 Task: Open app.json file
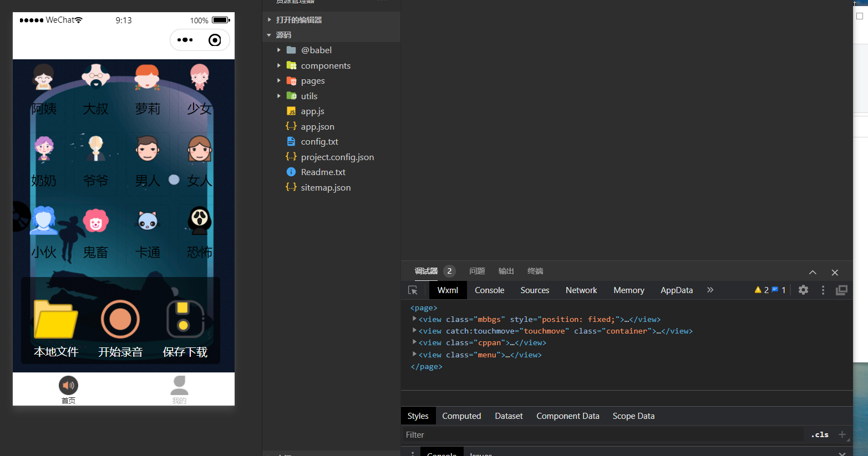(x=317, y=127)
